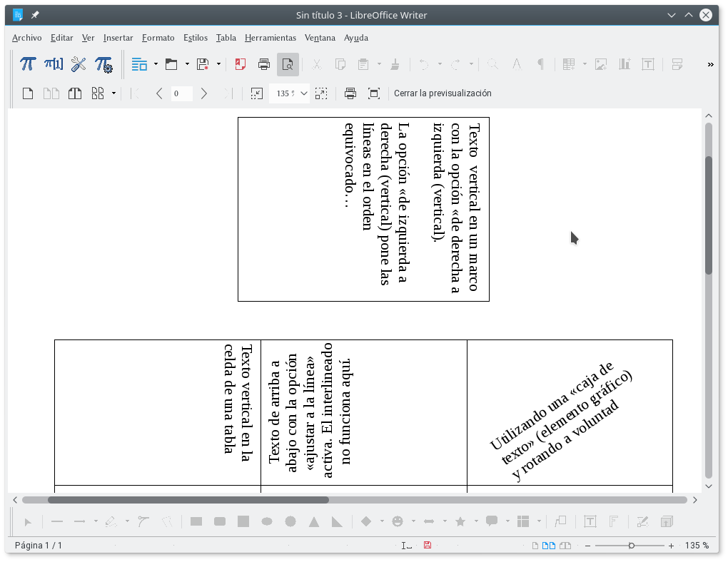Screen dimensions: 728x562
Task: Open TexMaths settings via wrench icon
Action: pos(78,63)
